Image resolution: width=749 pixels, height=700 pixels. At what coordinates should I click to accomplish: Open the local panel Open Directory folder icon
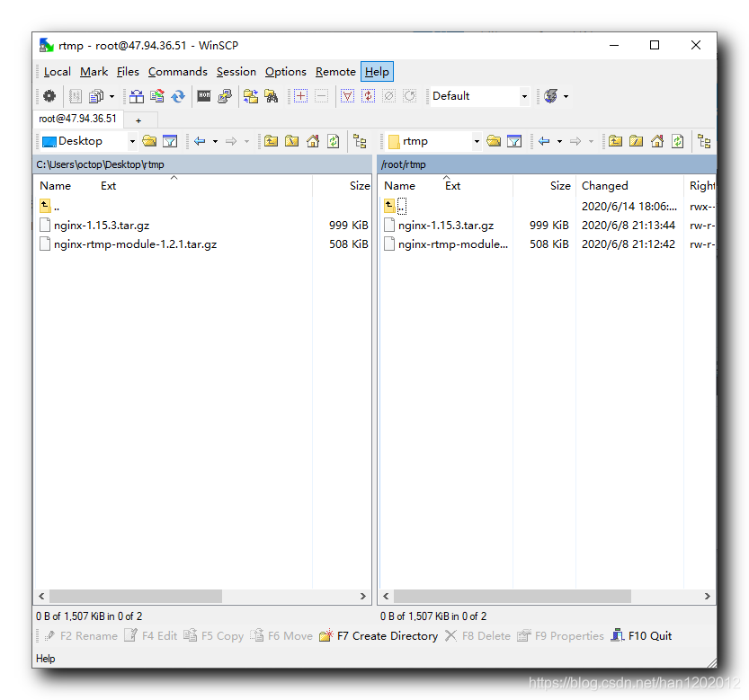click(x=149, y=141)
